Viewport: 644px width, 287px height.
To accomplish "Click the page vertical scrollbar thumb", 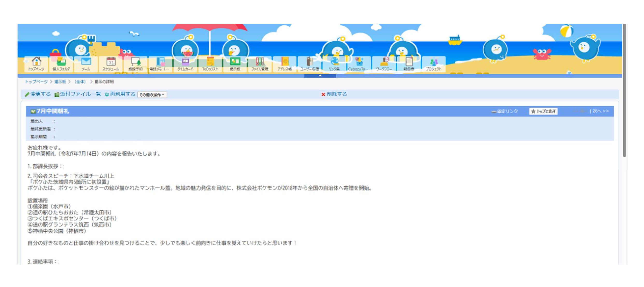I will click(x=624, y=90).
